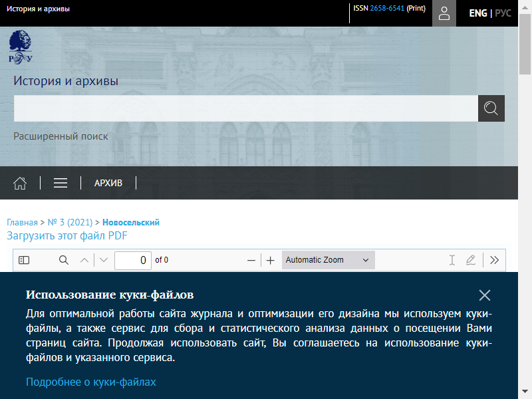Switch language to ENG
The height and width of the screenshot is (399, 532).
pos(477,13)
